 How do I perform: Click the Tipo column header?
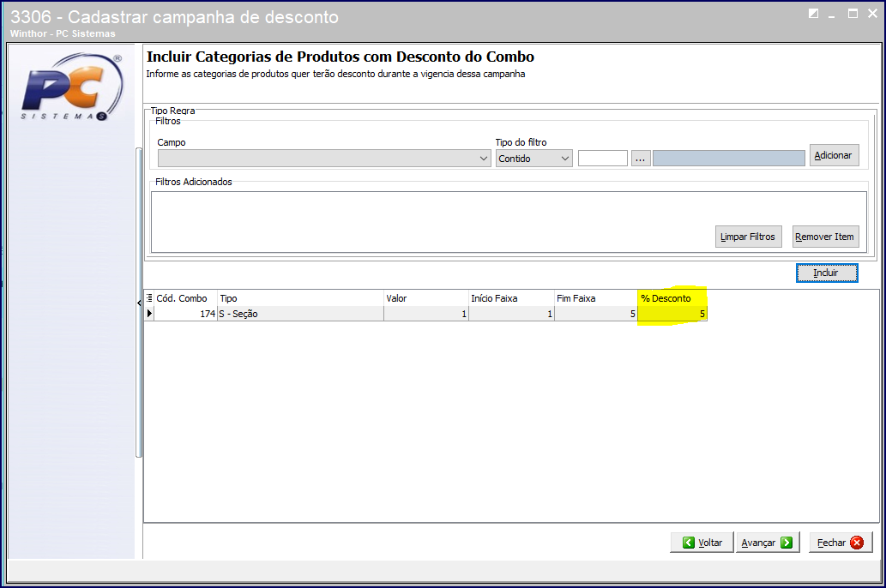pos(300,298)
